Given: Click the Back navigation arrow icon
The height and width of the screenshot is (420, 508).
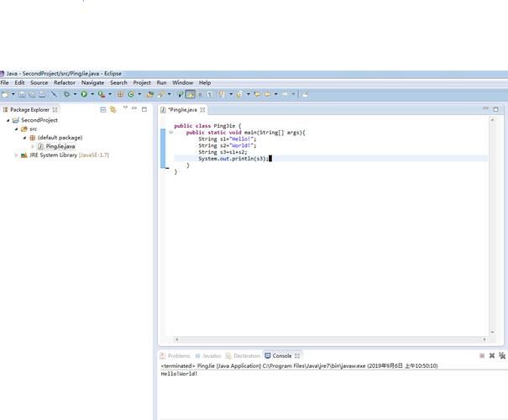Looking at the screenshot, I should point(268,94).
